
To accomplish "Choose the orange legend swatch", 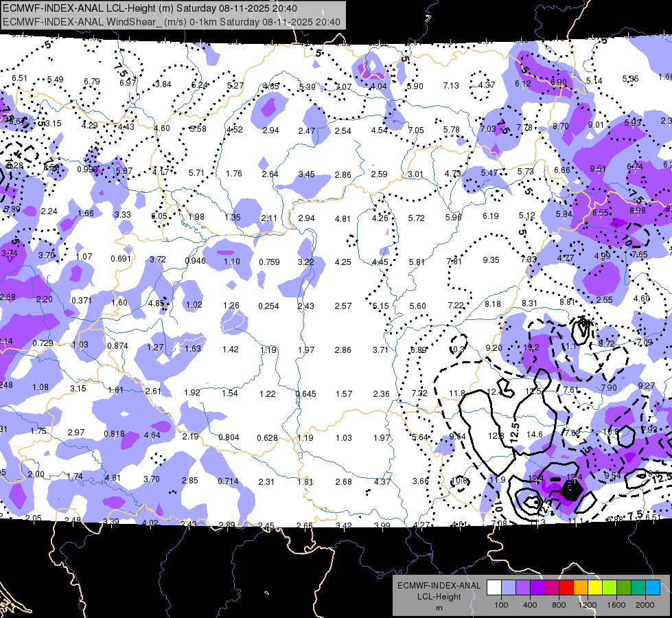I will click(x=581, y=588).
